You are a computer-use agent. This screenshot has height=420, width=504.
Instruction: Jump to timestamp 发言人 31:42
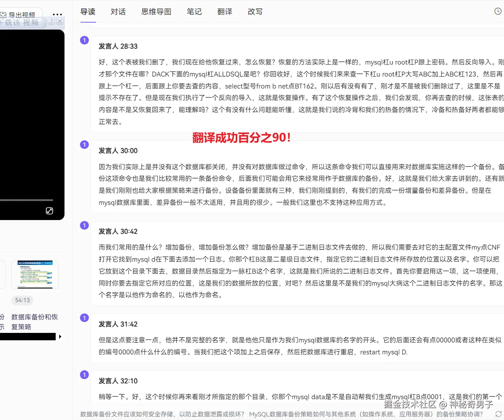coord(118,324)
